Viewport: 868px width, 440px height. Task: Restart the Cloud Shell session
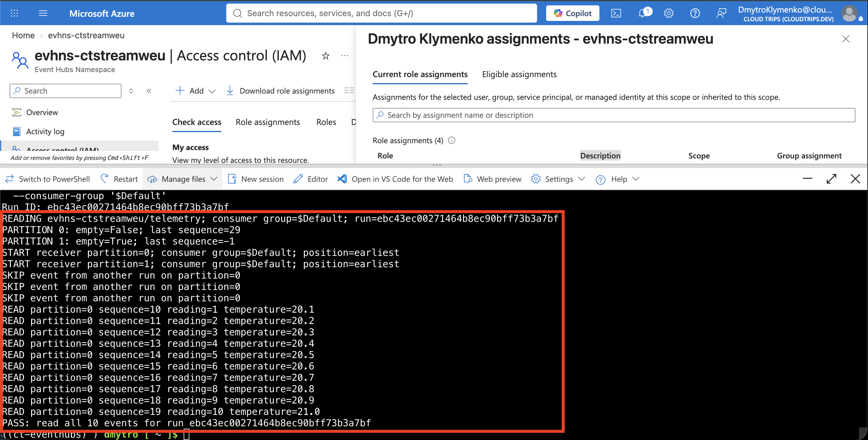click(119, 179)
